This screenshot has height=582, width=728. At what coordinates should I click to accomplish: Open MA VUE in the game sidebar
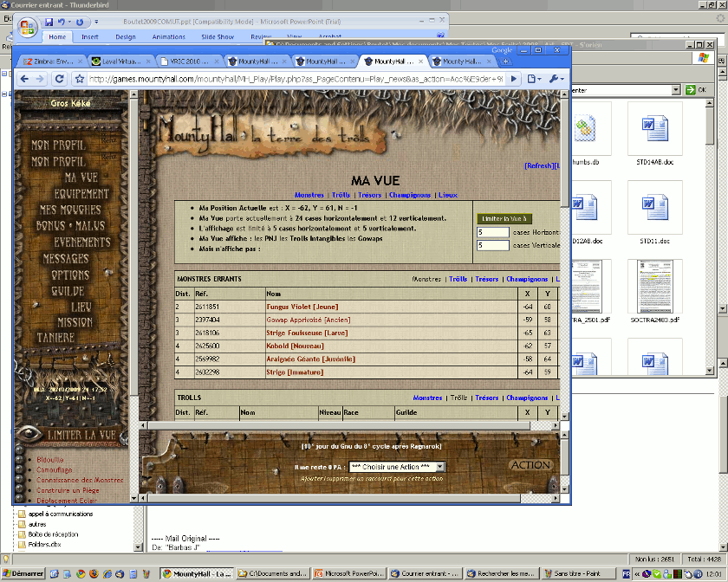tap(81, 178)
